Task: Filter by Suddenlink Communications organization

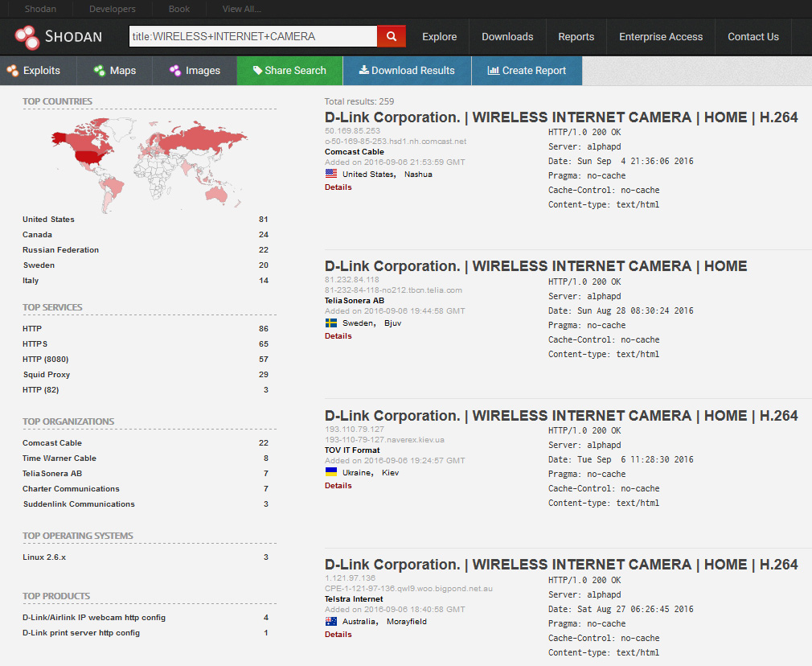Action: 79,504
